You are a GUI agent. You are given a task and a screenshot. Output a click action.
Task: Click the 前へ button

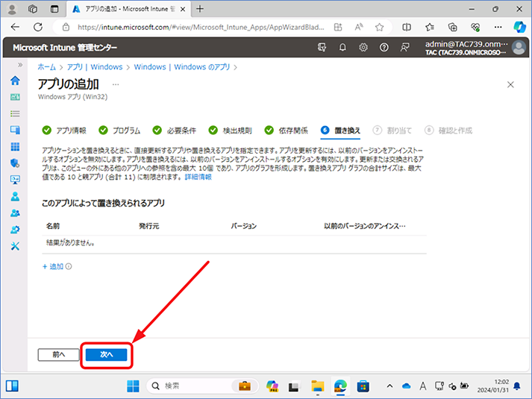pyautogui.click(x=59, y=354)
